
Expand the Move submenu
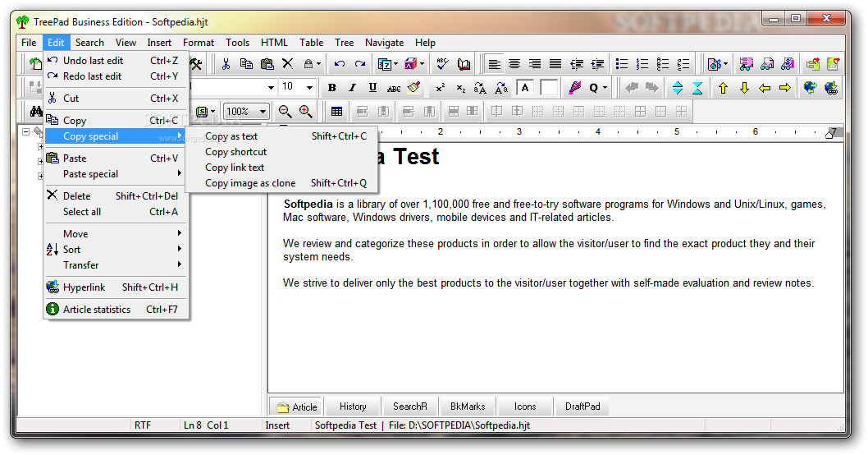click(116, 234)
